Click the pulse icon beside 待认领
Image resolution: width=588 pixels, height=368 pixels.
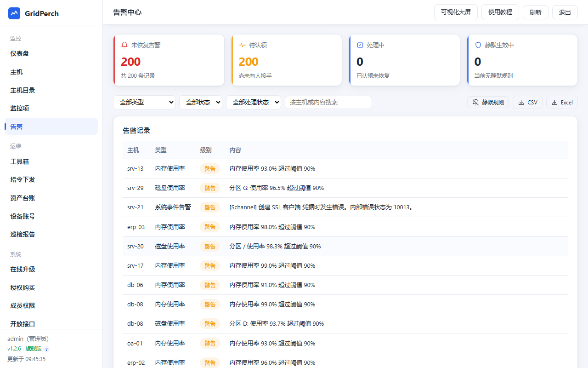242,45
